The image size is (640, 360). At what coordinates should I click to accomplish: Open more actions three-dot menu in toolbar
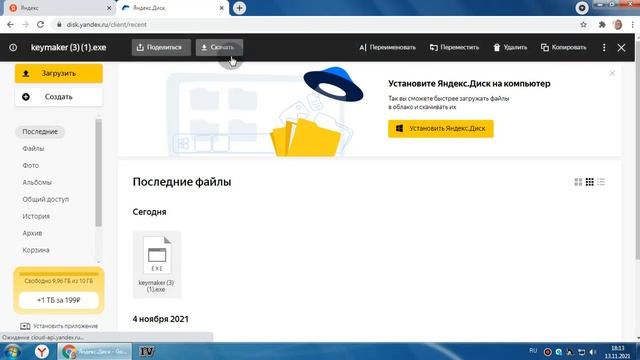(x=604, y=47)
